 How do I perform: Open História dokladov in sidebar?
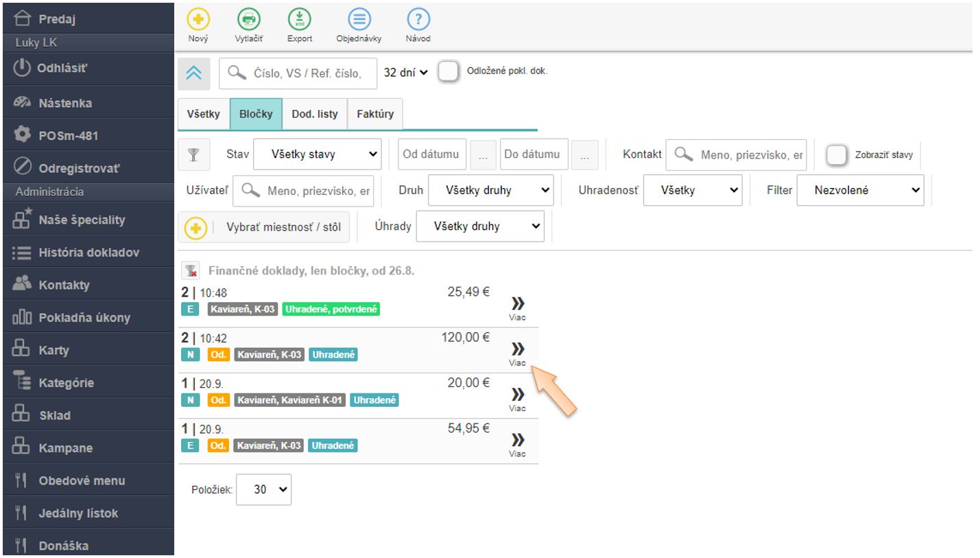(x=88, y=253)
